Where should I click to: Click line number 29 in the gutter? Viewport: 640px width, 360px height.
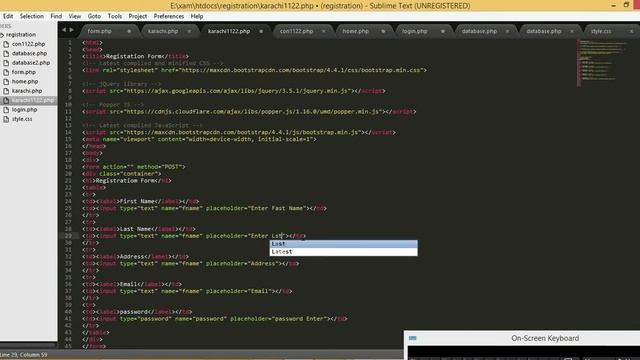68,236
